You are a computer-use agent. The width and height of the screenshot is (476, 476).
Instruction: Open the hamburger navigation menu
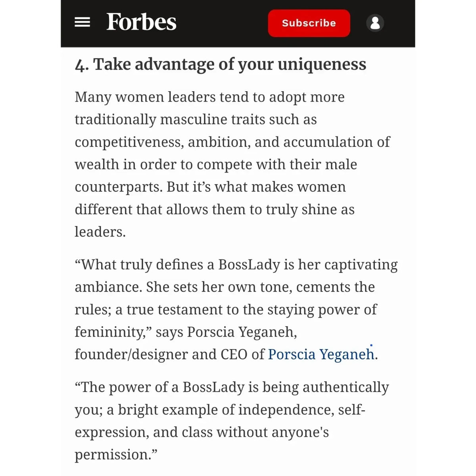pos(82,23)
